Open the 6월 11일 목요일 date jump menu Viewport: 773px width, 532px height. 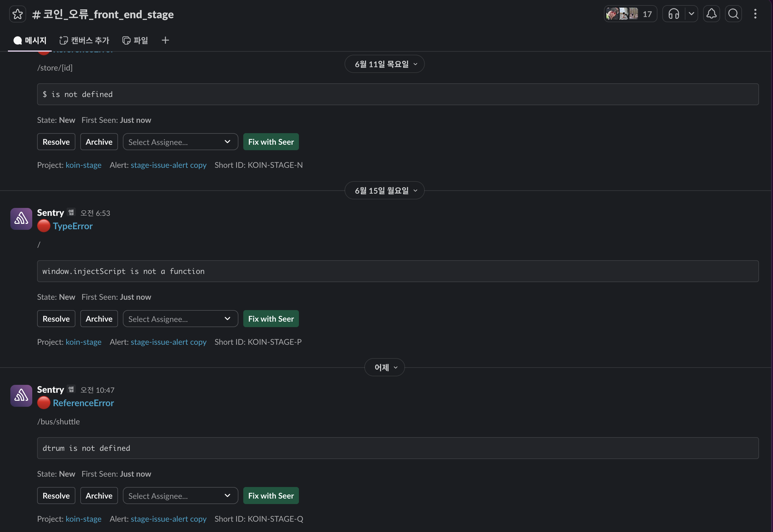[x=385, y=64]
